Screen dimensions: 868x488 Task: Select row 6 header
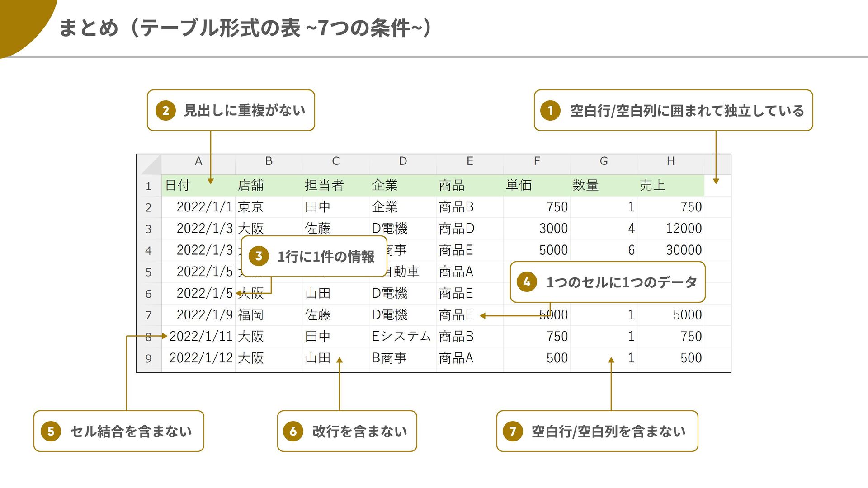149,294
